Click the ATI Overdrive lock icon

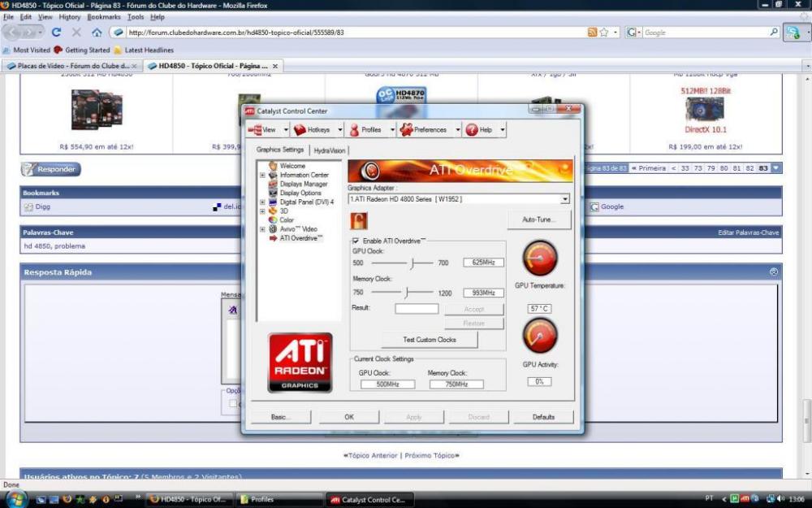pyautogui.click(x=358, y=220)
